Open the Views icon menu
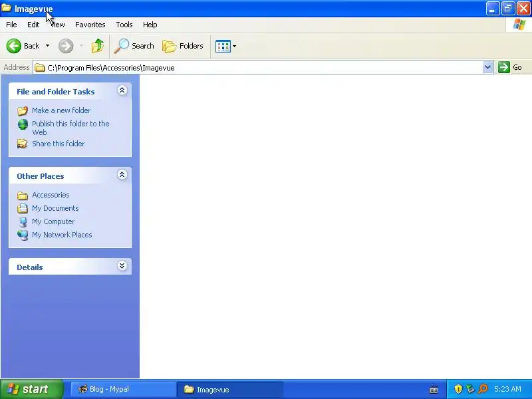532x399 pixels. pyautogui.click(x=225, y=46)
